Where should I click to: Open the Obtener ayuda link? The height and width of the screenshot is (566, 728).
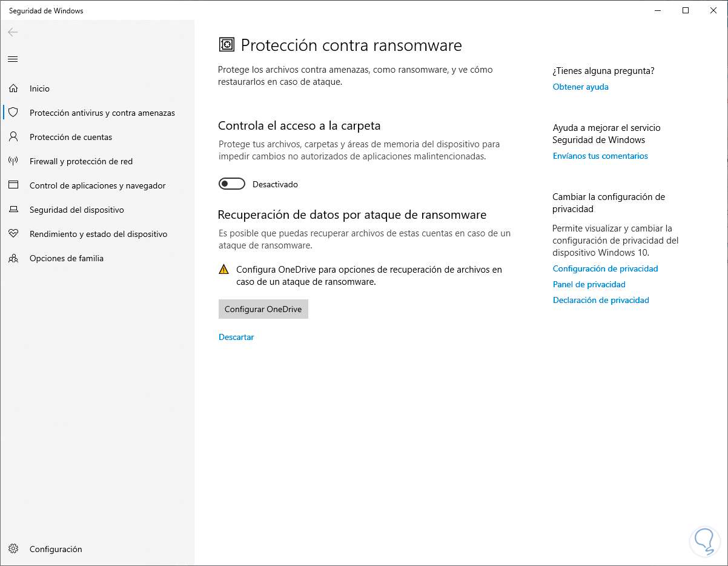click(580, 87)
